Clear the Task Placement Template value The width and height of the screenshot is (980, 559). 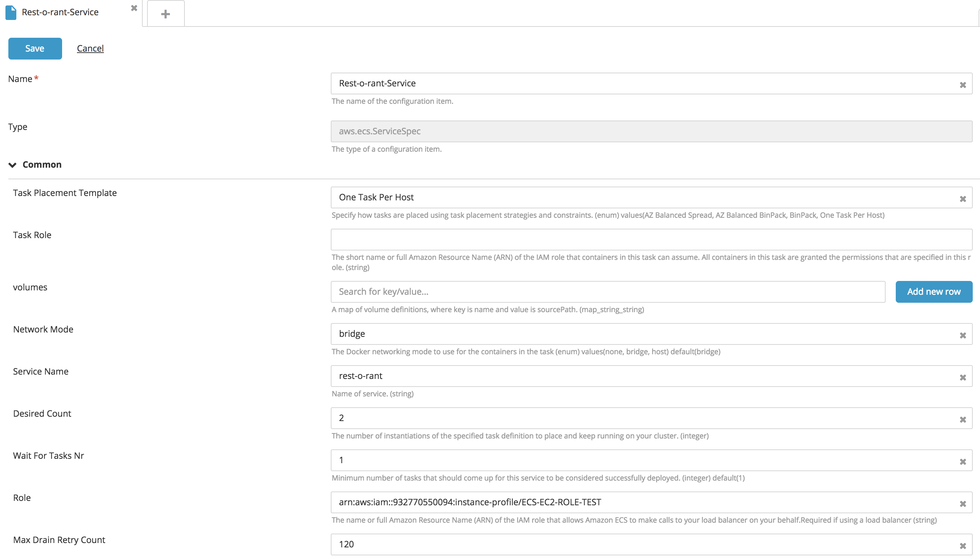(962, 199)
